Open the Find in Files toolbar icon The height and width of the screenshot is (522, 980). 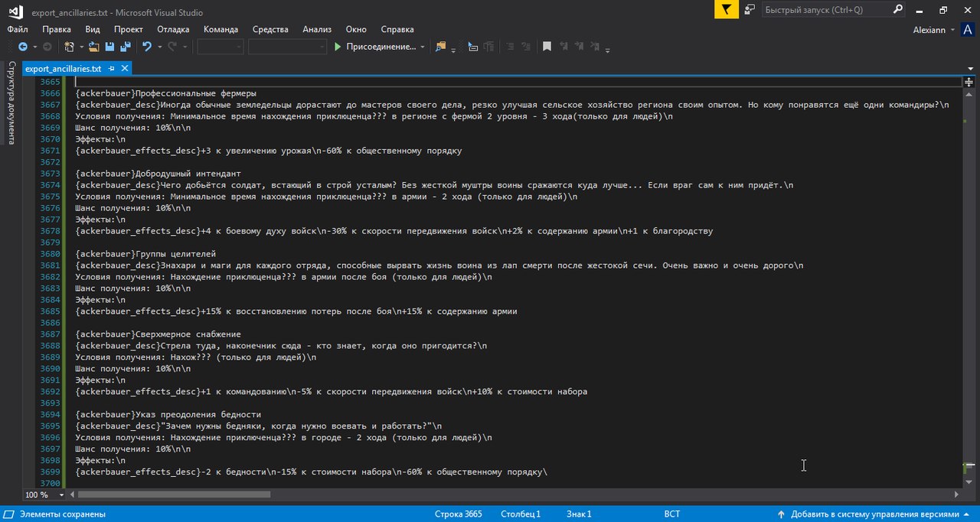pyautogui.click(x=440, y=47)
